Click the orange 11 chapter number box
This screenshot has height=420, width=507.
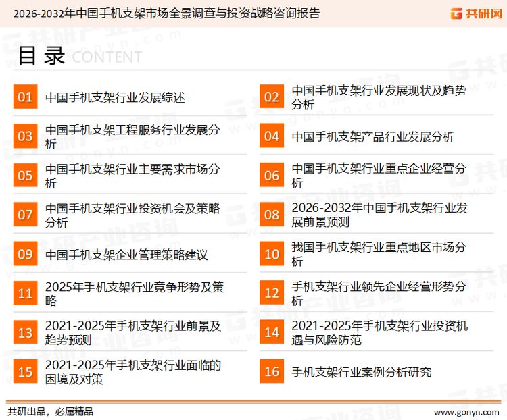point(25,293)
